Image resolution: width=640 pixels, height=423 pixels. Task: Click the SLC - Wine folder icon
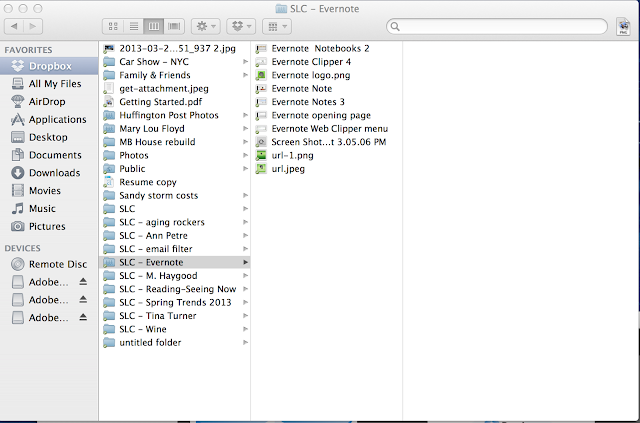pos(109,329)
